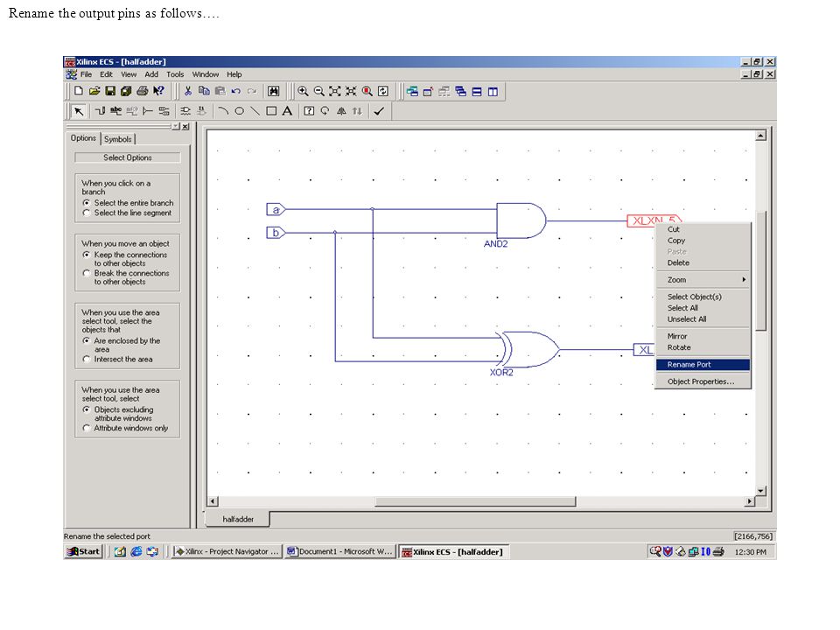Pick the Text 'A' tool

point(288,111)
